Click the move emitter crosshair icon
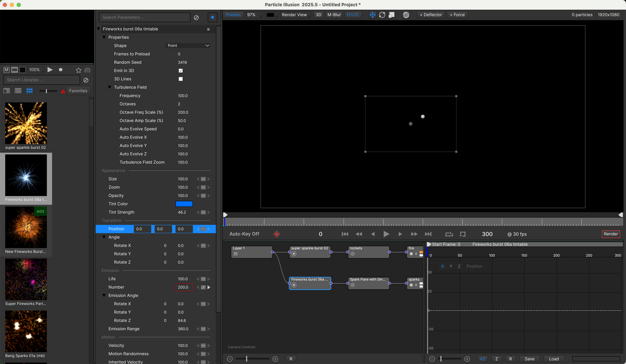This screenshot has width=626, height=364. [x=372, y=15]
